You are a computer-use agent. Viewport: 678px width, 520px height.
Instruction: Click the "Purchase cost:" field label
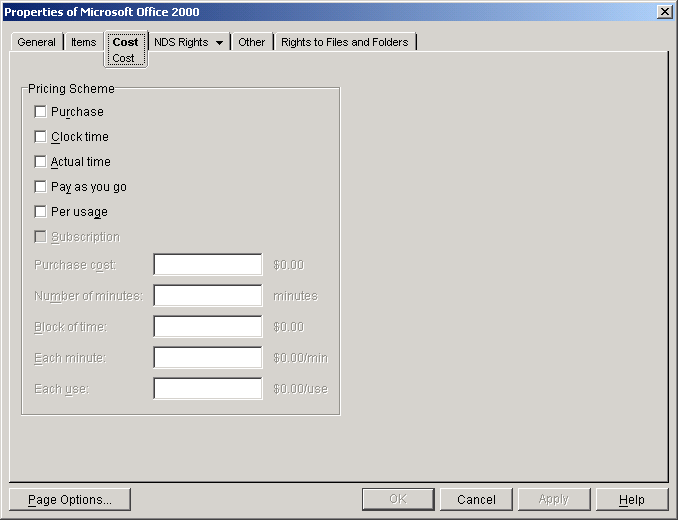[75, 265]
